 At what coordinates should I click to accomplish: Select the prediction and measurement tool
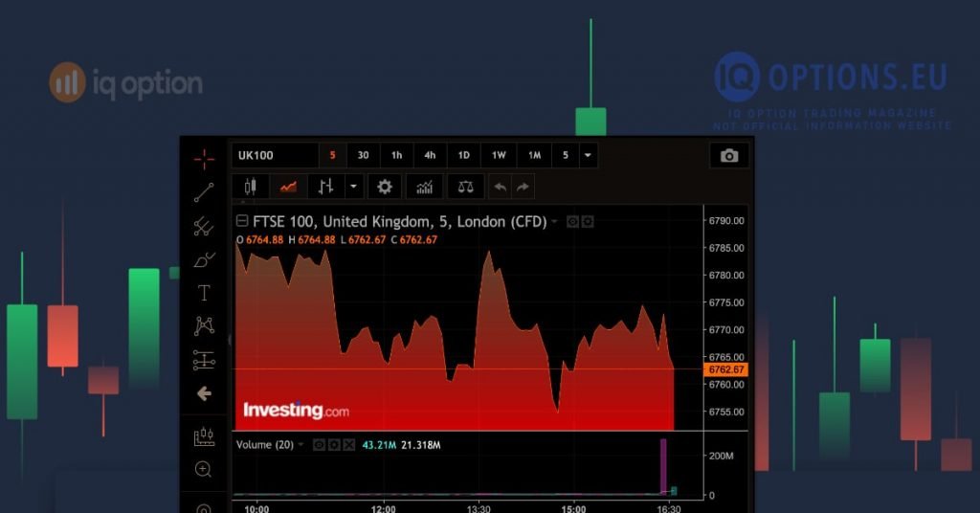coord(204,360)
